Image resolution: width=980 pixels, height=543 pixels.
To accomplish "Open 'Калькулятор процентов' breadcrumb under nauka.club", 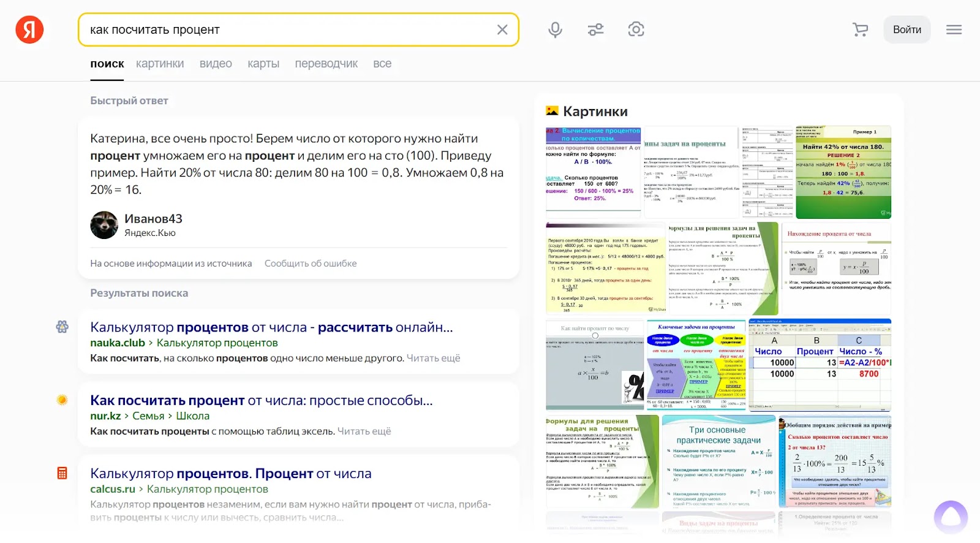I will tap(217, 343).
